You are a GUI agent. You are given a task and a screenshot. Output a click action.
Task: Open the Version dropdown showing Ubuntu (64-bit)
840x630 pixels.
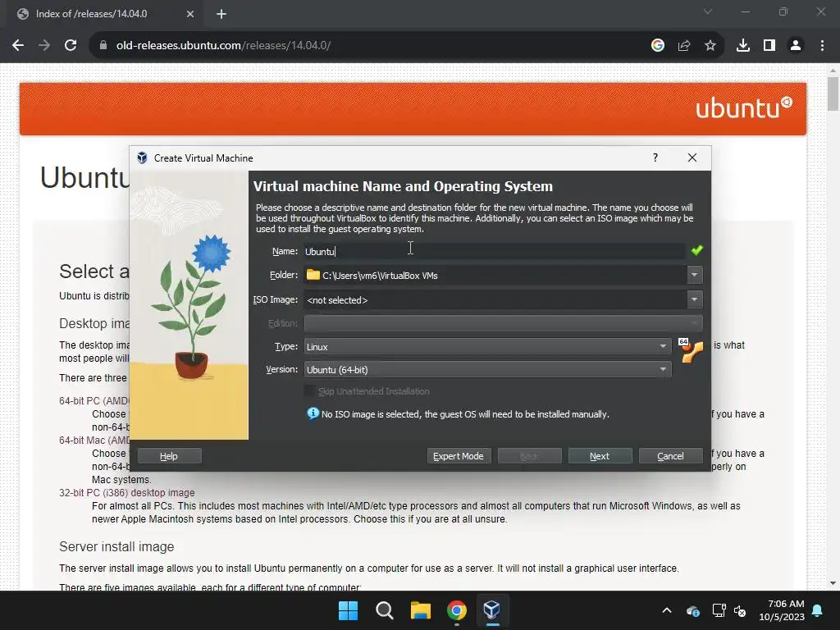[487, 370]
